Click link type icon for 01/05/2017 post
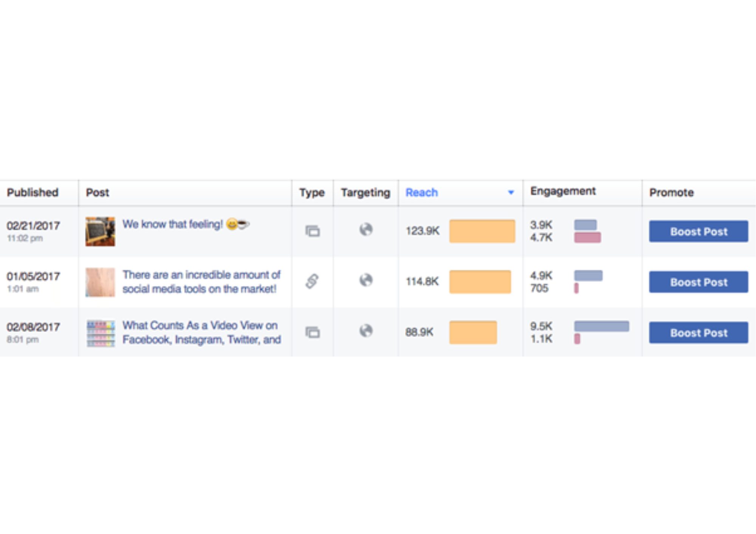Image resolution: width=756 pixels, height=534 pixels. pos(312,281)
